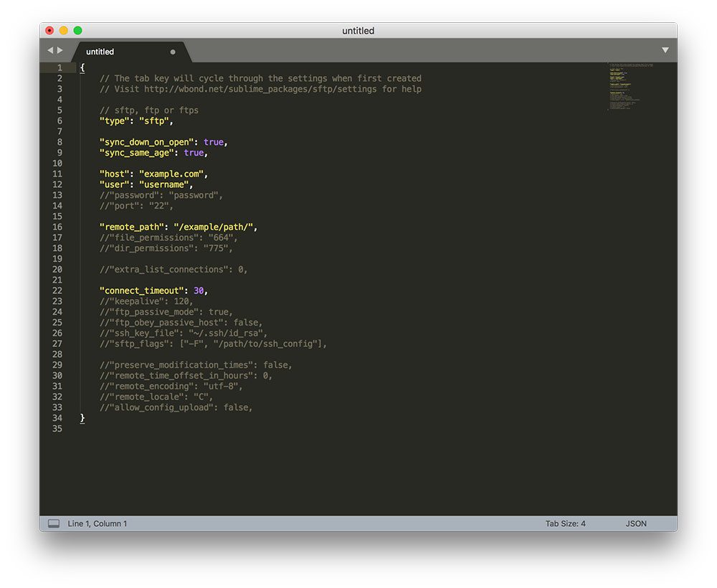Change syntax via JSON status label
The height and width of the screenshot is (588, 717).
636,523
